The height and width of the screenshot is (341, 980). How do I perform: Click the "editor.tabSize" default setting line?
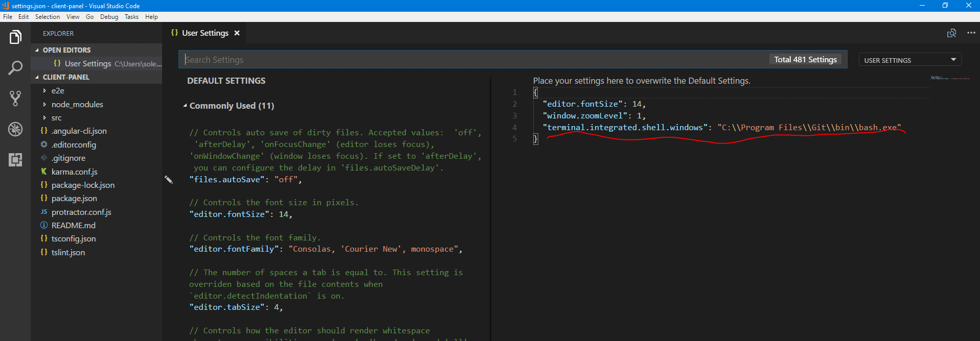236,307
